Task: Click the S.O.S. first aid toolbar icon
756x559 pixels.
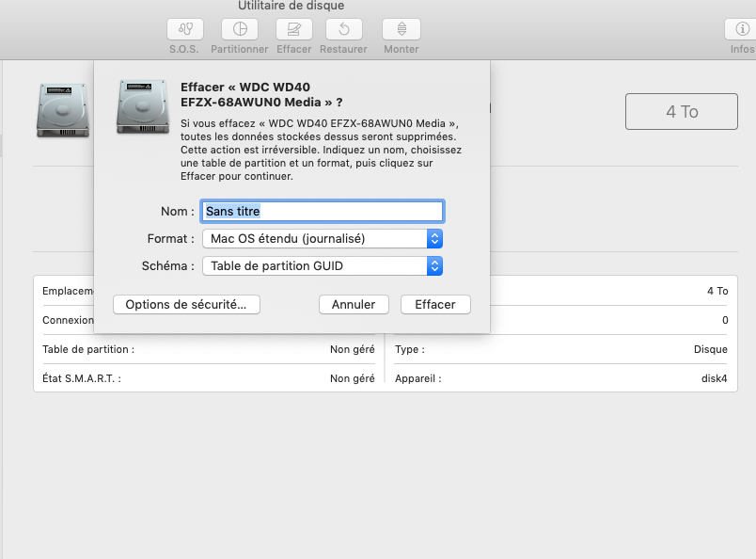Action: coord(185,29)
